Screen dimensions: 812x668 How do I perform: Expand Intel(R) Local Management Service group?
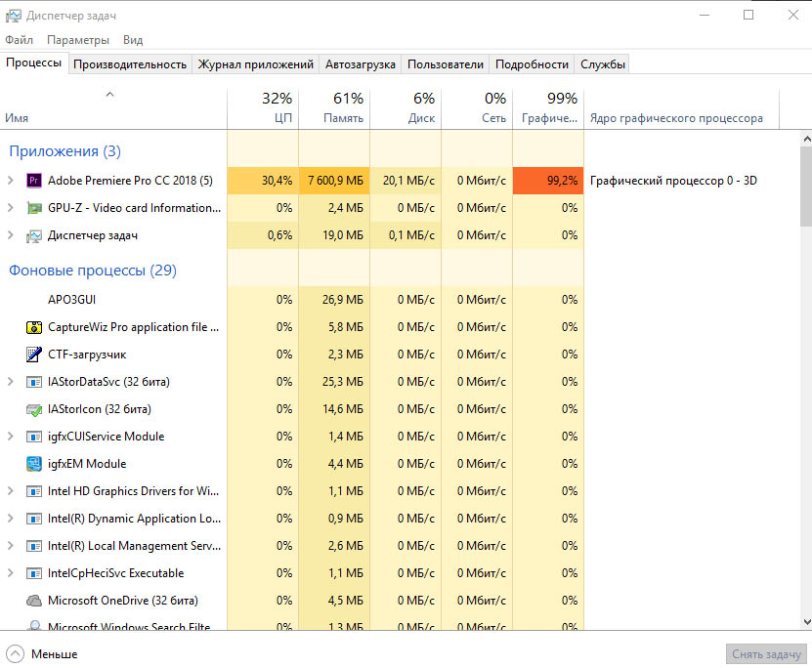pos(11,546)
